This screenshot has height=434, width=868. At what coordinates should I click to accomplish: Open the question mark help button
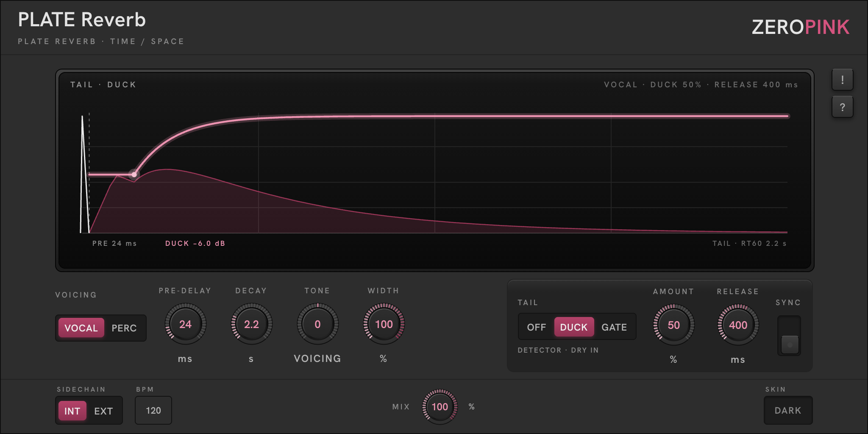pos(842,107)
